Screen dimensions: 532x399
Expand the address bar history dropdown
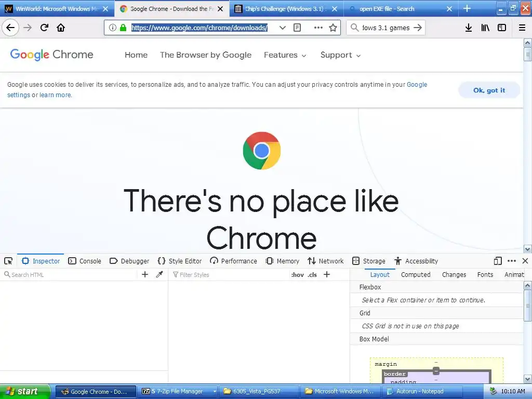pyautogui.click(x=282, y=28)
